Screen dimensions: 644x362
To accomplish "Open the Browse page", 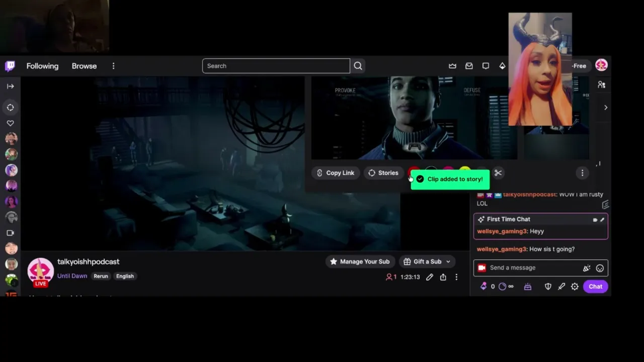I will pyautogui.click(x=84, y=66).
